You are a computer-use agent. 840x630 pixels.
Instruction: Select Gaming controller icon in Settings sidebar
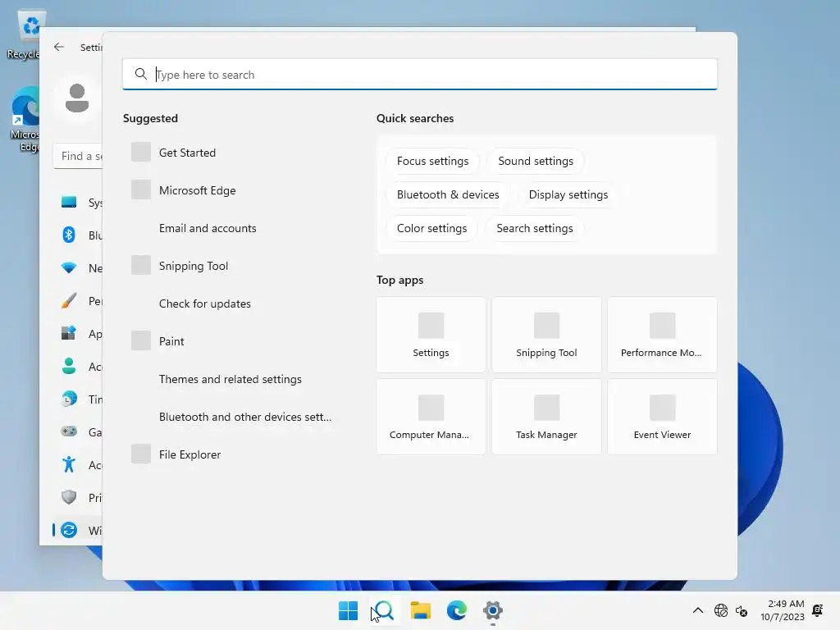(69, 431)
